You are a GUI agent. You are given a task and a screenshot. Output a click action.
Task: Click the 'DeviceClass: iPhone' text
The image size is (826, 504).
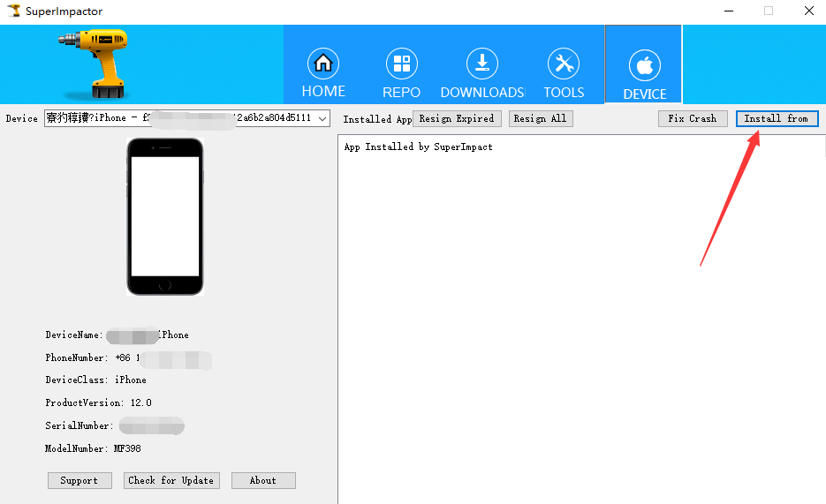96,380
